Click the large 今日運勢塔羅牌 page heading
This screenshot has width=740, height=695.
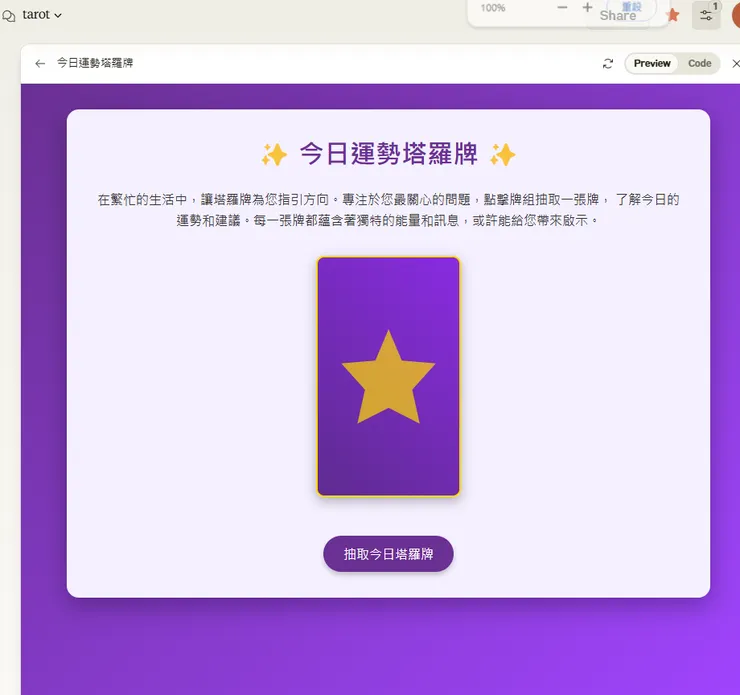coord(388,154)
